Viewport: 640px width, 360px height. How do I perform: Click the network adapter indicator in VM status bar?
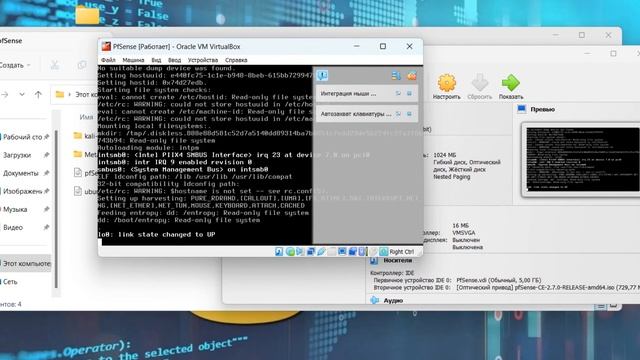pyautogui.click(x=311, y=251)
